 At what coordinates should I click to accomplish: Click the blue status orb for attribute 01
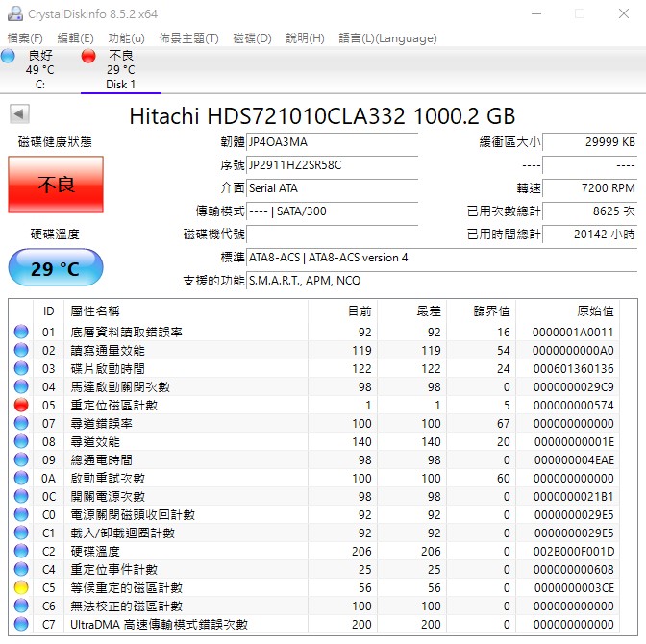click(x=21, y=332)
